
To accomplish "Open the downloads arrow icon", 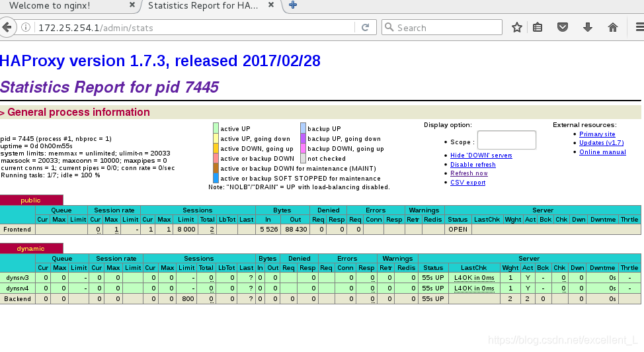I will click(x=588, y=28).
